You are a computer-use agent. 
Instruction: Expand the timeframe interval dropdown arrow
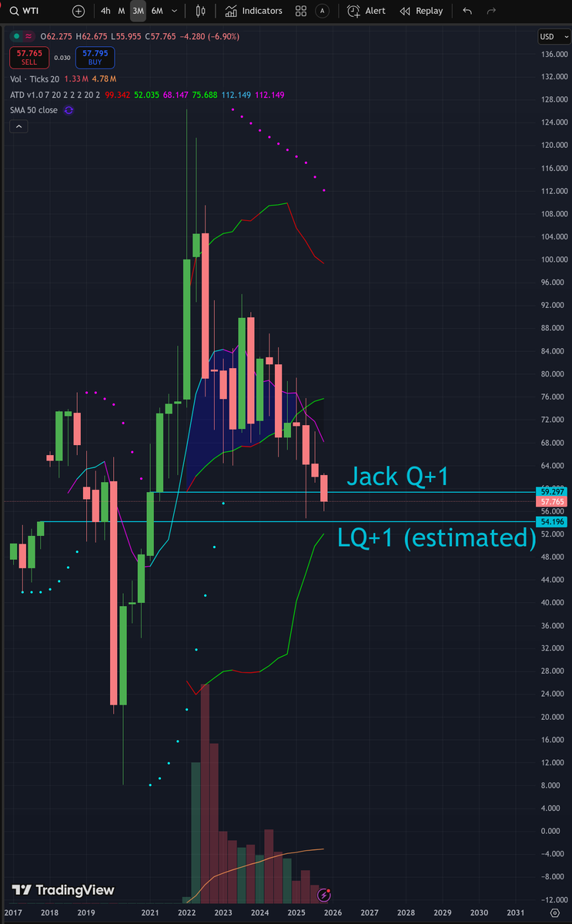pos(176,11)
